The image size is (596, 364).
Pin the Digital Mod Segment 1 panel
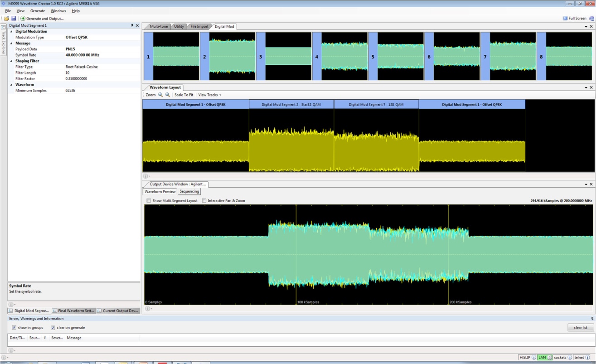click(x=132, y=26)
